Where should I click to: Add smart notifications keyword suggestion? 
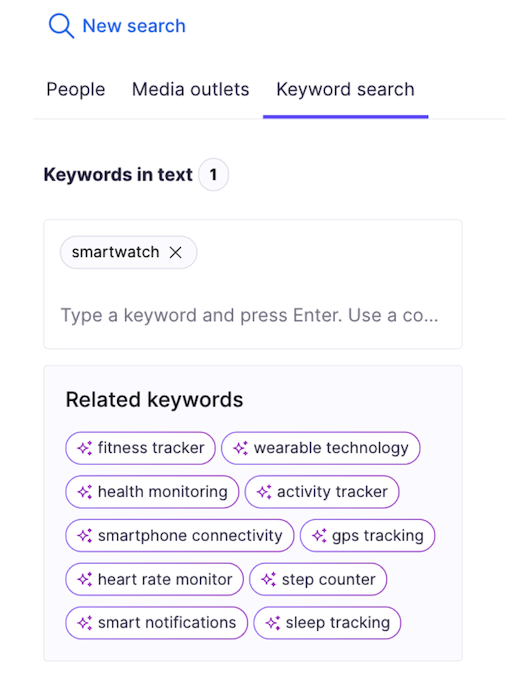coord(156,623)
